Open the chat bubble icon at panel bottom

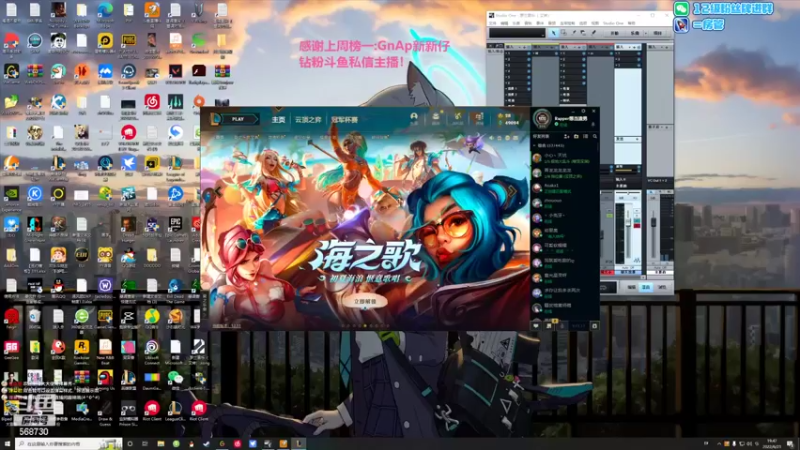[536, 326]
